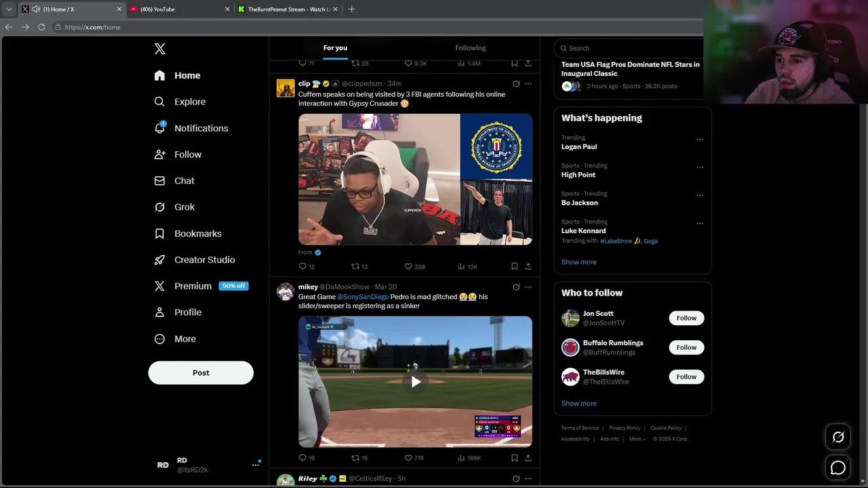Open Grok from the sidebar
Viewport: 868px width, 488px height.
(x=175, y=207)
